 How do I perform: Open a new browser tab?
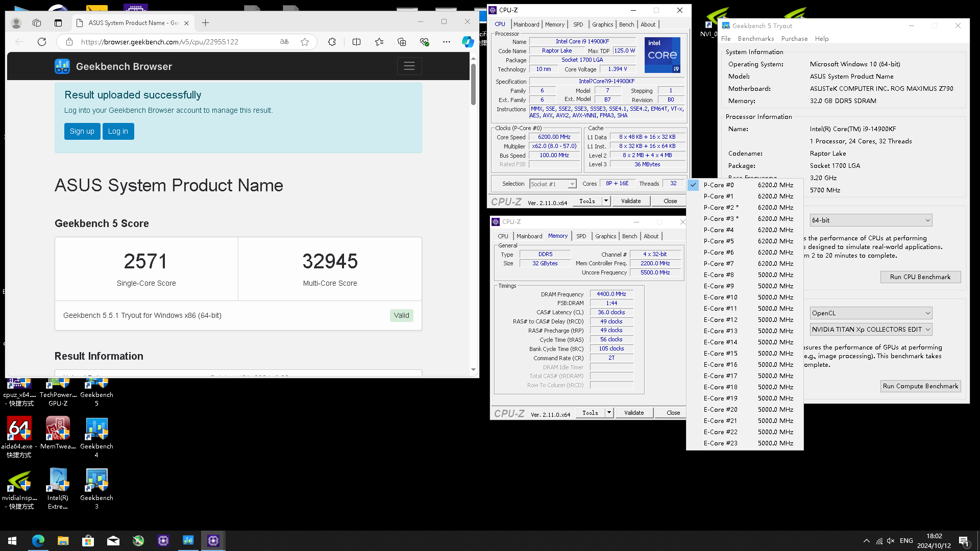coord(205,23)
